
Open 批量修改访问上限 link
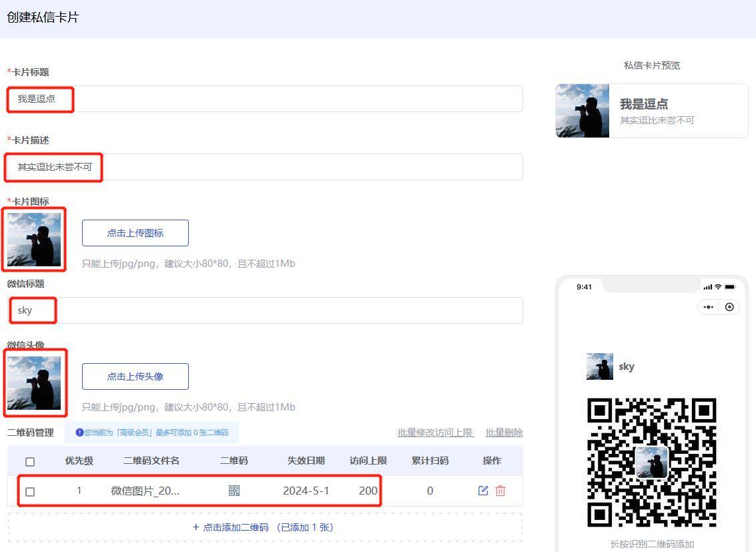436,433
